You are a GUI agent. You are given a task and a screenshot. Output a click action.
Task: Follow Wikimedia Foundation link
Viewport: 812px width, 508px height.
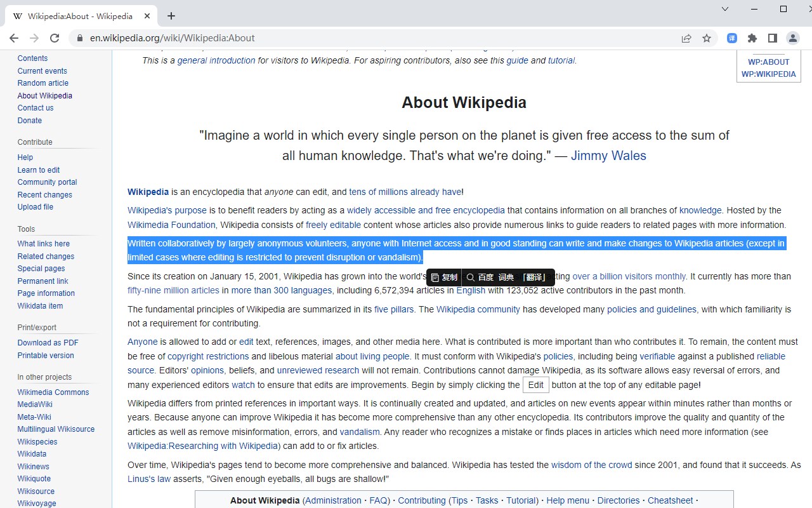171,225
